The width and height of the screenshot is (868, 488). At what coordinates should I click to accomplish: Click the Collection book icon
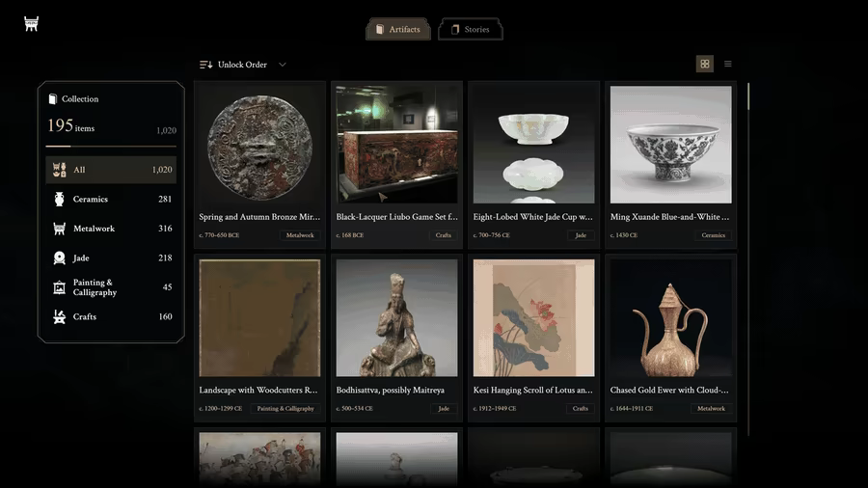(53, 99)
